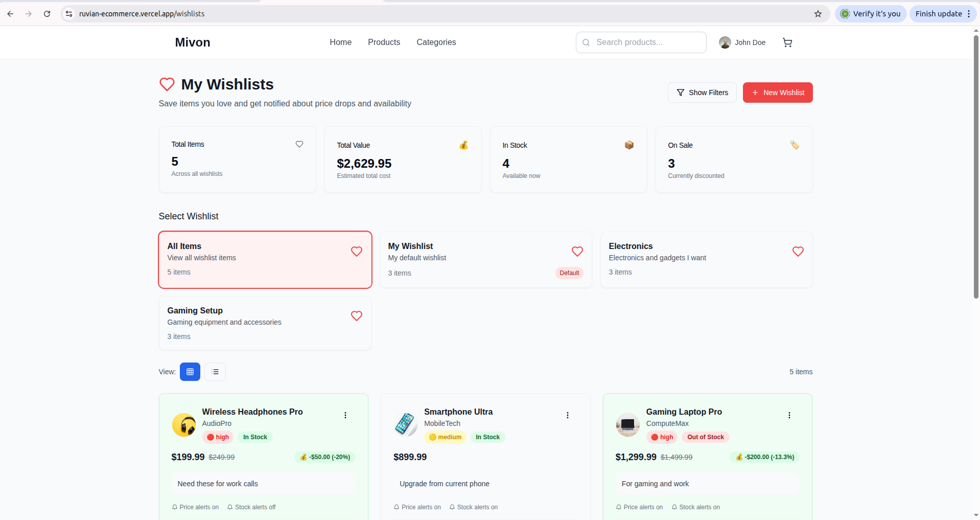Click In Stock badge on Smartphone Ultra
This screenshot has height=520, width=980.
(x=488, y=437)
